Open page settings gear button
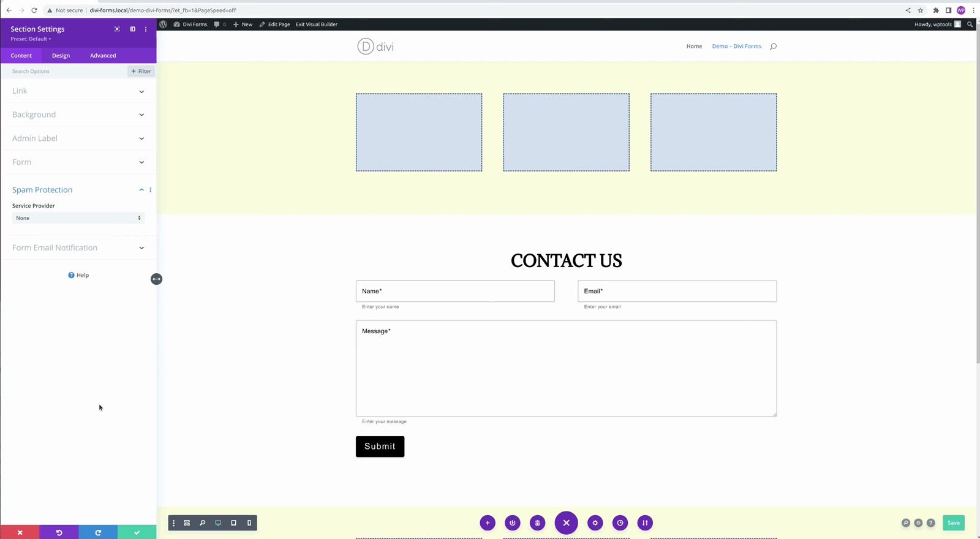The height and width of the screenshot is (539, 980). pyautogui.click(x=595, y=523)
